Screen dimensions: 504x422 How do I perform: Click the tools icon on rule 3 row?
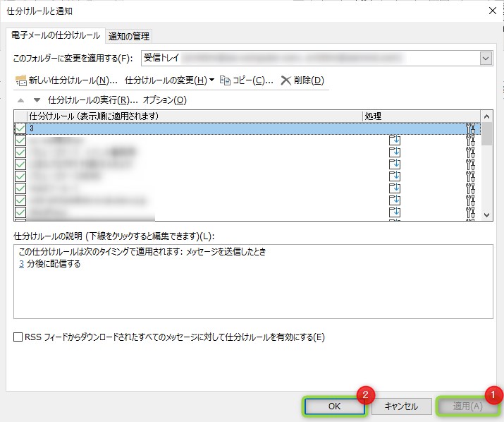point(471,128)
